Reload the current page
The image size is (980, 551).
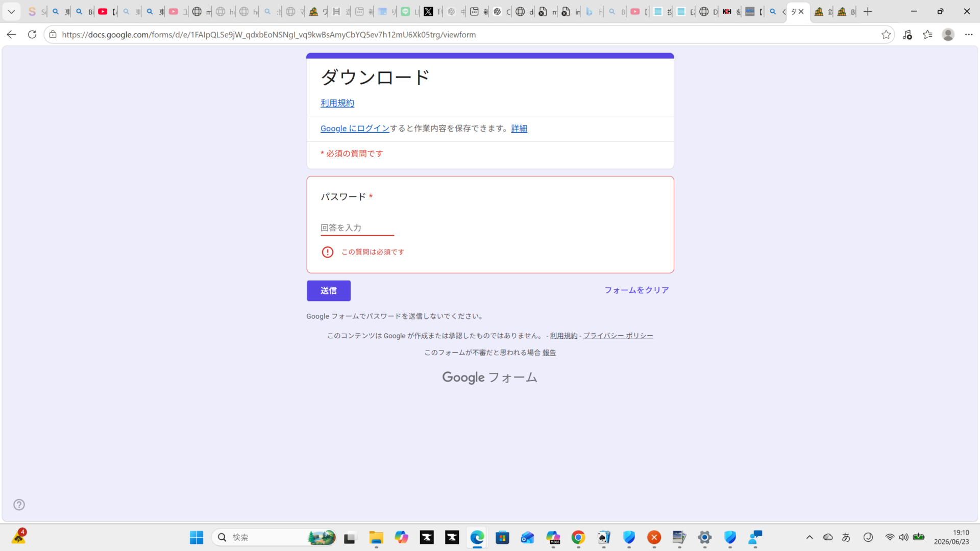[32, 34]
